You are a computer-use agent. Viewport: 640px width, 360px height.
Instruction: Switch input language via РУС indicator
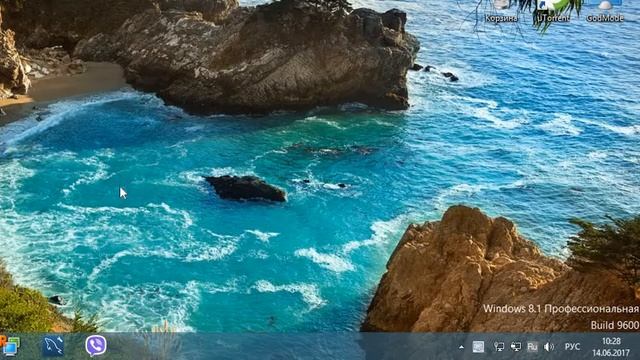(572, 347)
